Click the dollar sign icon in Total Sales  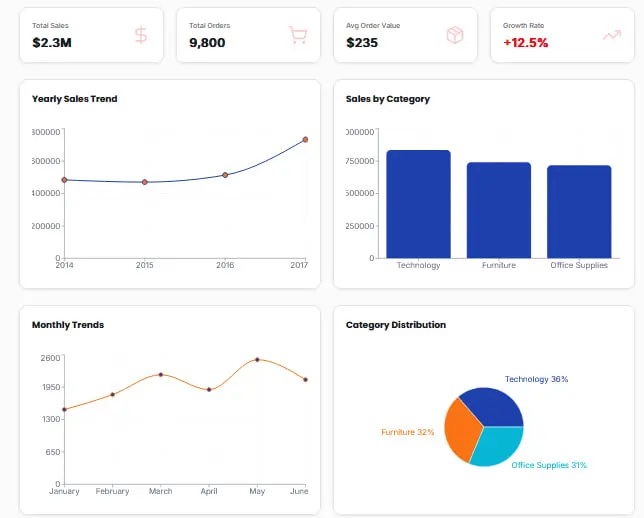pyautogui.click(x=141, y=35)
